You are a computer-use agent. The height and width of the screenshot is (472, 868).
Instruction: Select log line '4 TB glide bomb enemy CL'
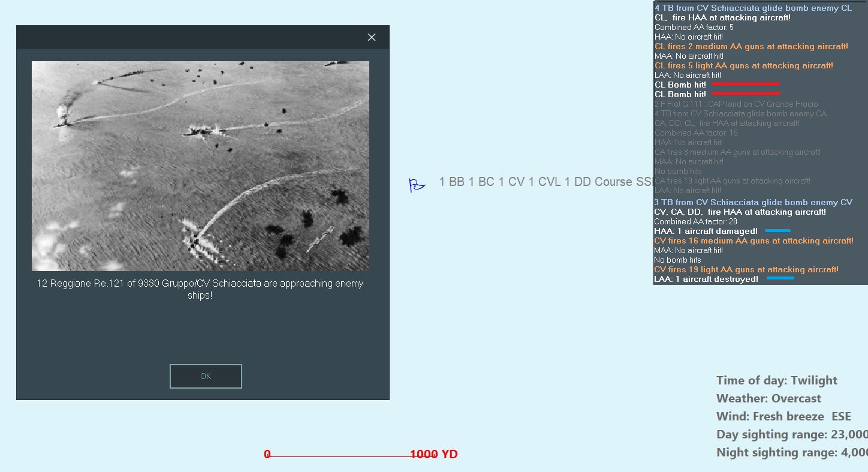click(753, 8)
